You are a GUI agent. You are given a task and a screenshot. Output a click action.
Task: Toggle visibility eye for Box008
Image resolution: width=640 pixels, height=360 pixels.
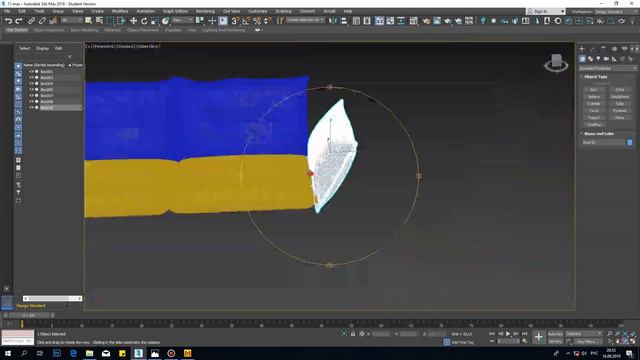[x=31, y=102]
